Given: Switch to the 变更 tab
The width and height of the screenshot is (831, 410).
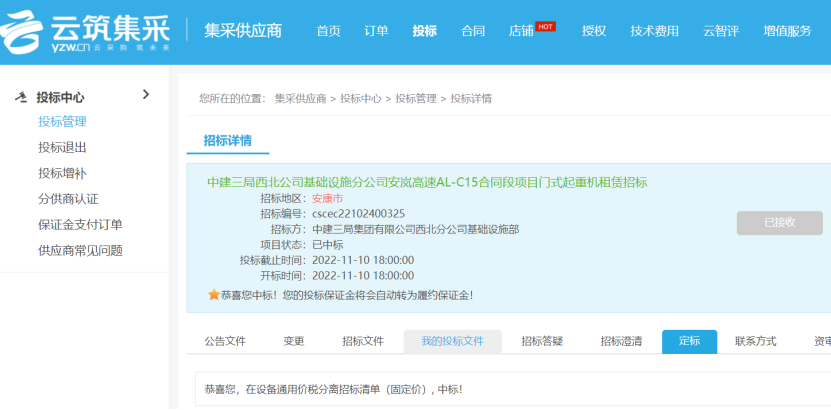Looking at the screenshot, I should click(294, 342).
